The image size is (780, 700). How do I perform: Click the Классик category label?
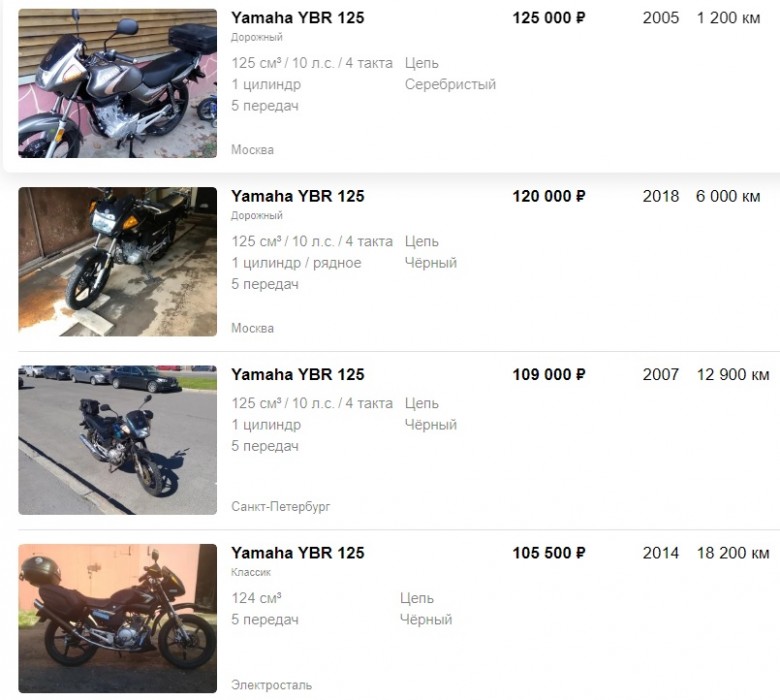coord(251,572)
